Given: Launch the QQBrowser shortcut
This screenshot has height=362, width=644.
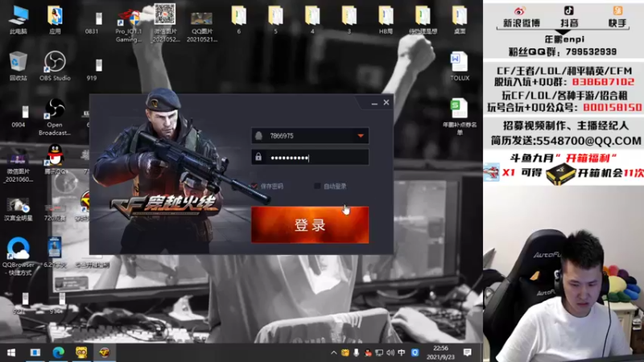Looking at the screenshot, I should coord(18,256).
